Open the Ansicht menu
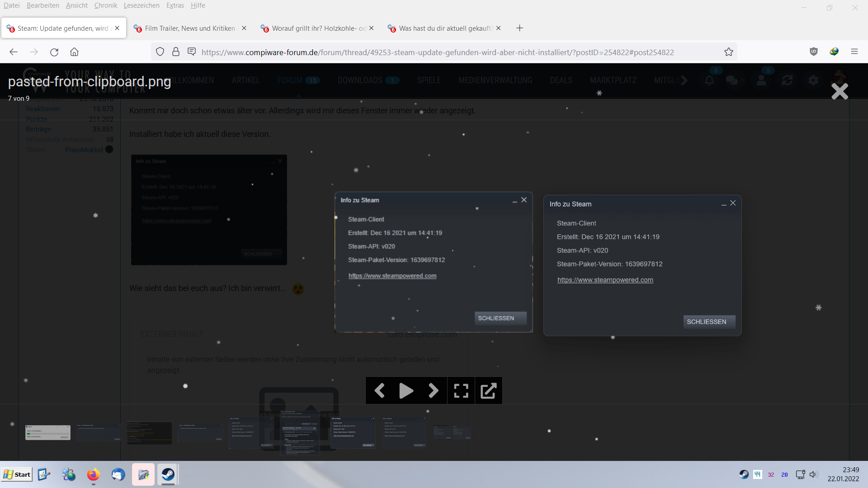 click(77, 5)
